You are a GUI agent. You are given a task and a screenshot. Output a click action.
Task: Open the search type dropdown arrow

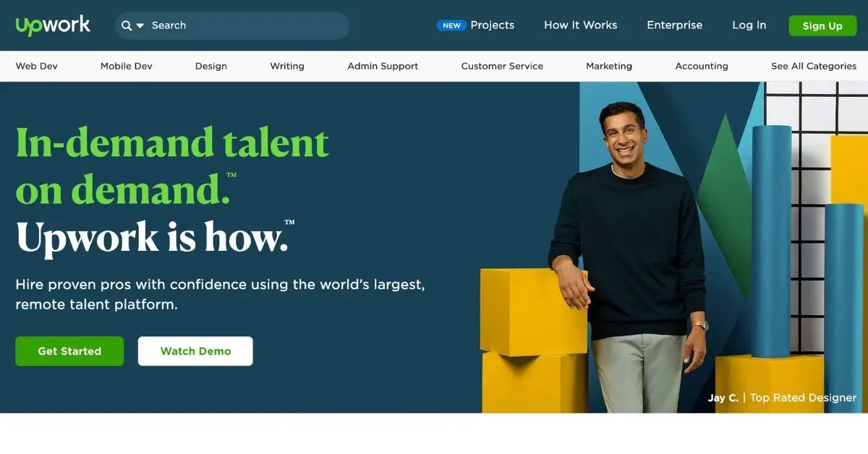140,26
